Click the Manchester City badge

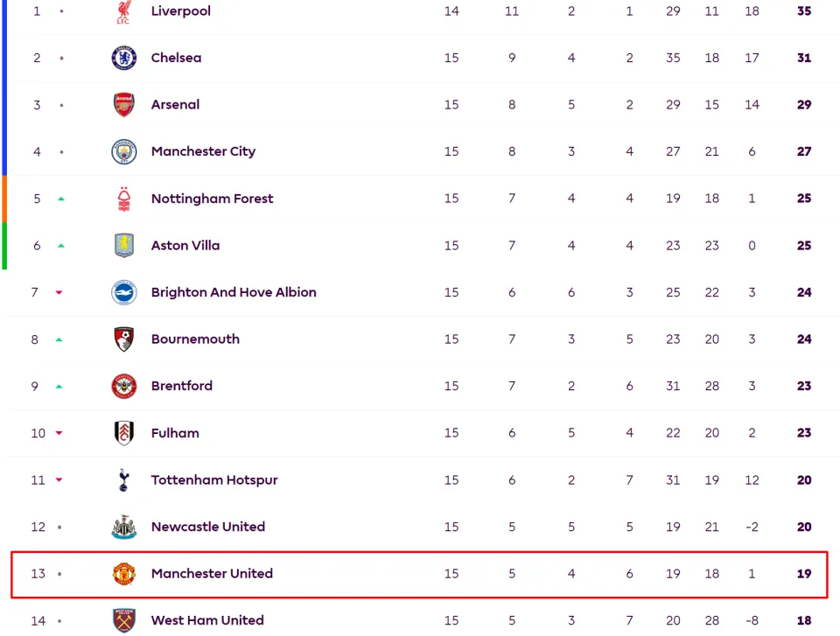point(123,151)
